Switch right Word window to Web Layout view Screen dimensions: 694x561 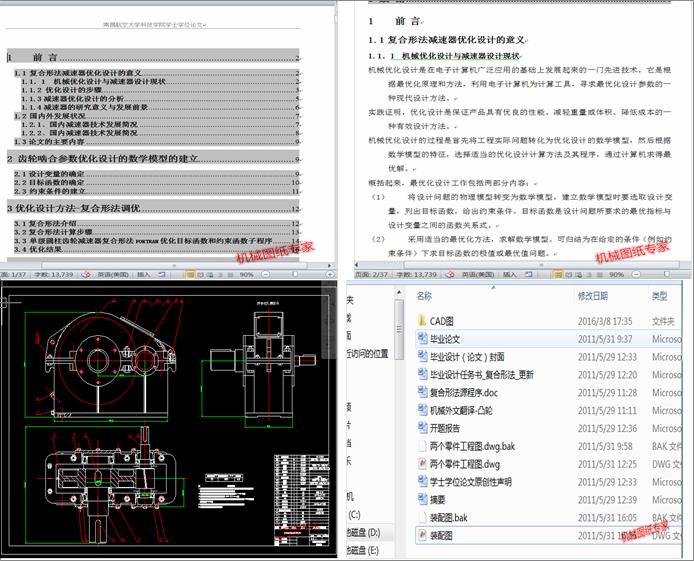(x=579, y=275)
